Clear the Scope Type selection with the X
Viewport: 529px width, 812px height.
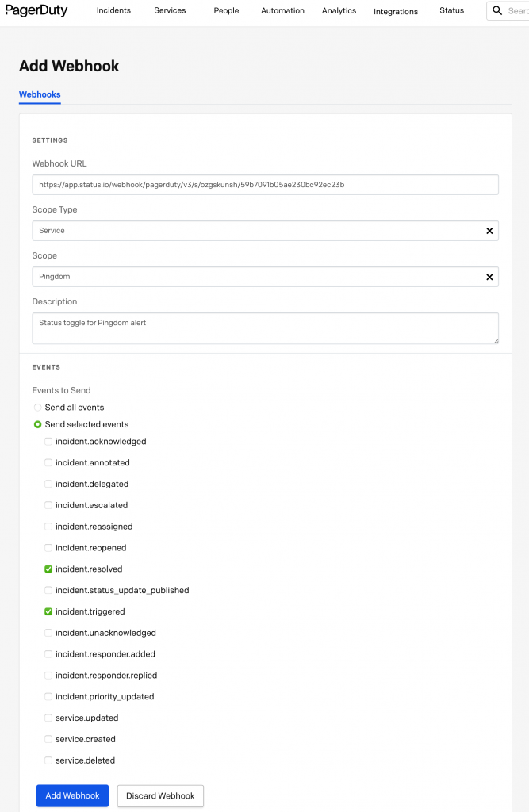click(489, 230)
